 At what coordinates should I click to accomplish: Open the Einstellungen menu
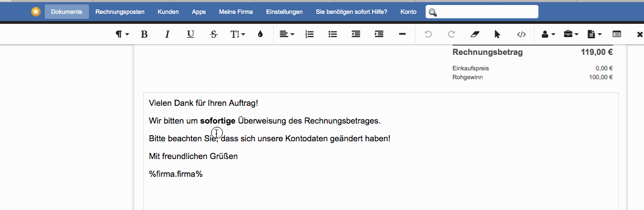[x=284, y=12]
